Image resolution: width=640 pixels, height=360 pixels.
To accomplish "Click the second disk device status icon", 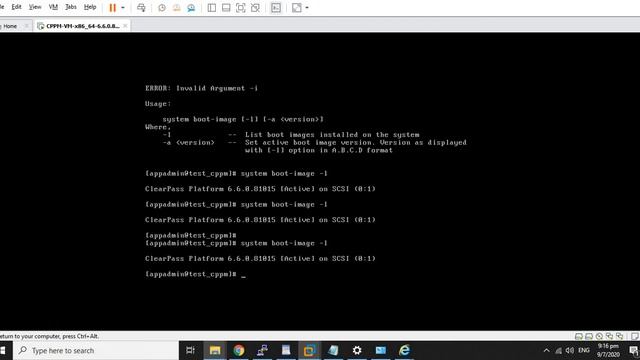I will 589,336.
